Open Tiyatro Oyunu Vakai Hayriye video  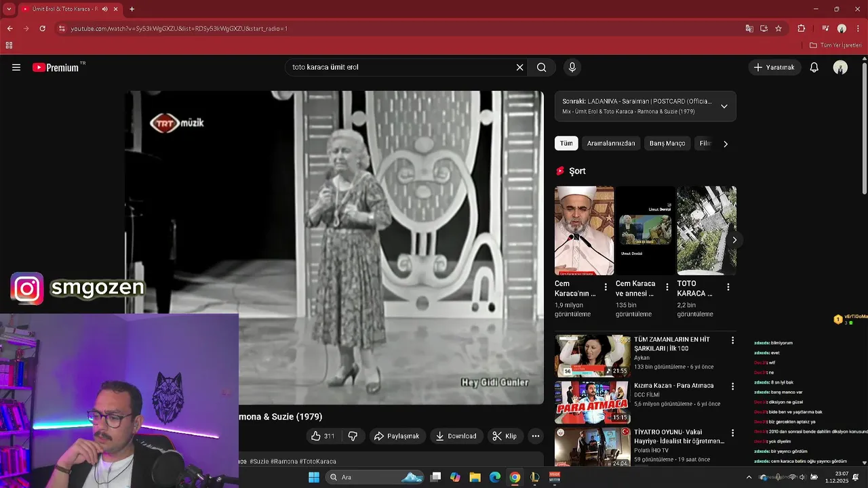(x=679, y=436)
